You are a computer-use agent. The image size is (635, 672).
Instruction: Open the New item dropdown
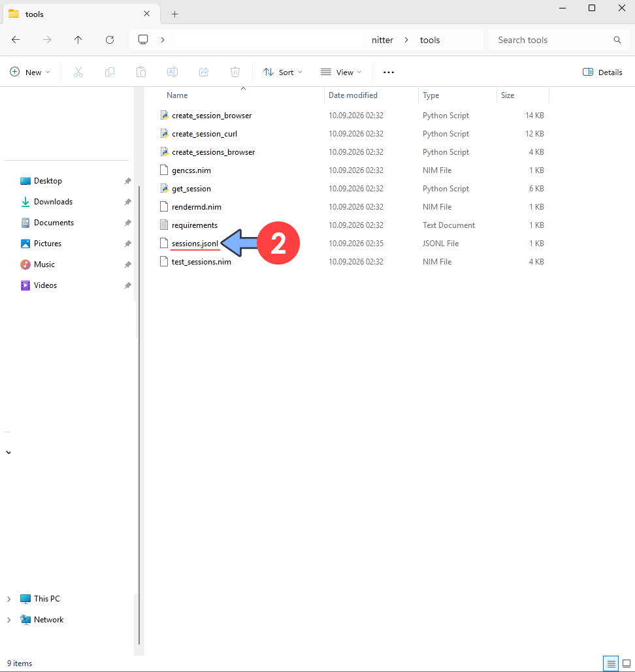click(x=30, y=72)
